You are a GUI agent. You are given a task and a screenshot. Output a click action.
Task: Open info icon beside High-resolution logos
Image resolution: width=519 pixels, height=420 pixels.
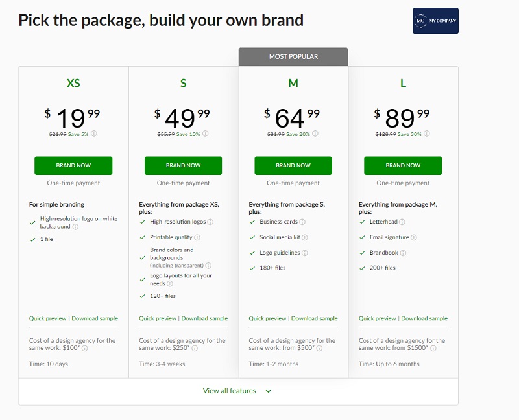tap(210, 222)
